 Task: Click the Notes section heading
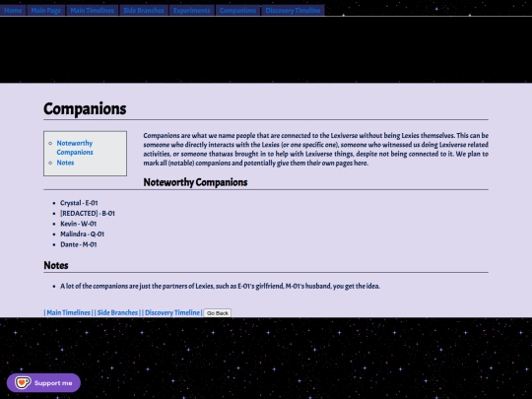pyautogui.click(x=56, y=265)
